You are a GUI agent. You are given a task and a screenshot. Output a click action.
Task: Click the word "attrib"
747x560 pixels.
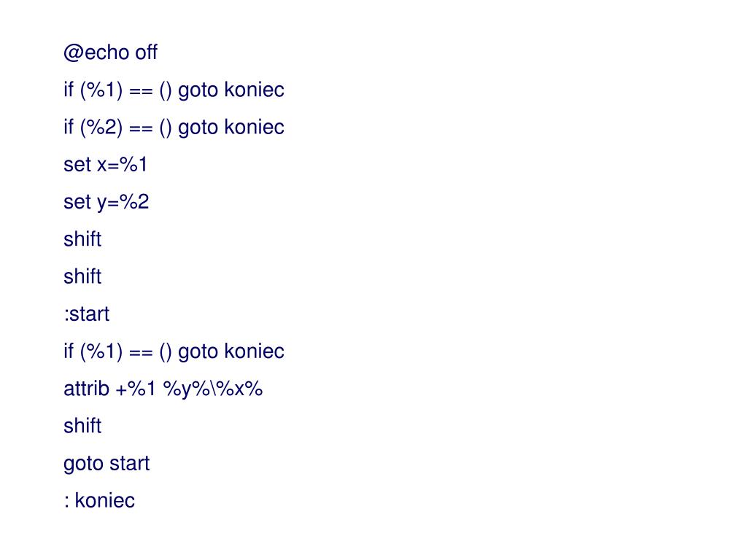click(x=87, y=389)
